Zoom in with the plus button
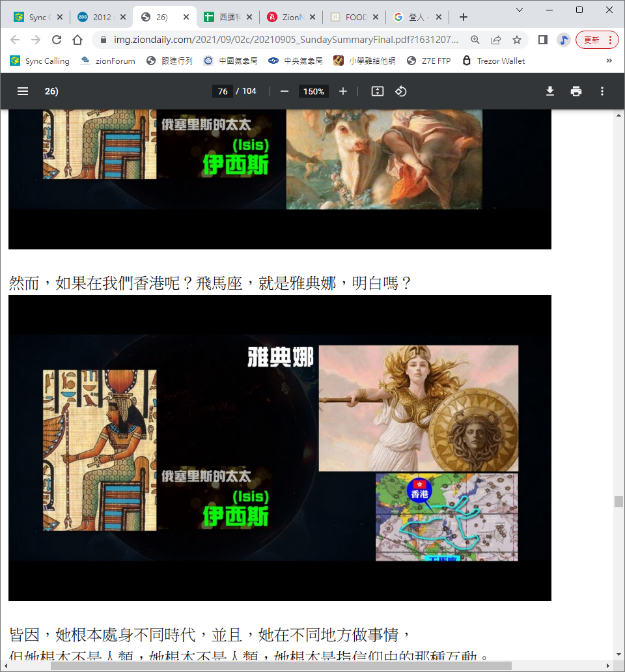Viewport: 625px width, 672px height. click(x=342, y=91)
